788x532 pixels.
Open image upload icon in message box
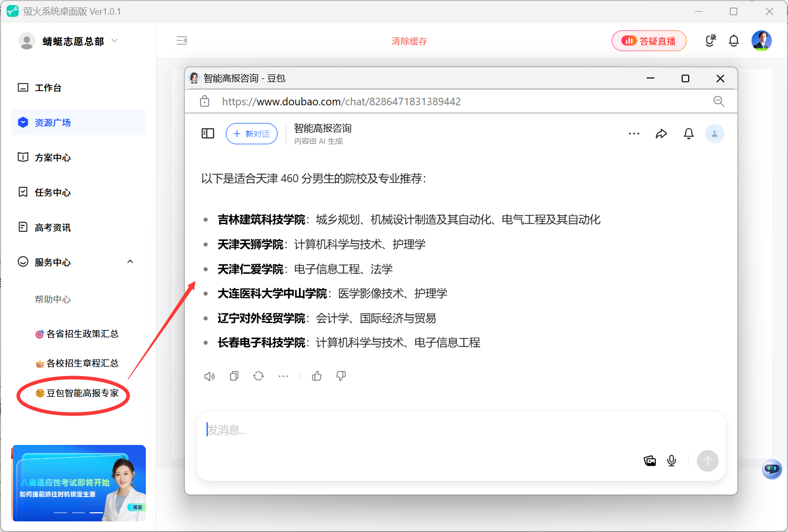[650, 461]
